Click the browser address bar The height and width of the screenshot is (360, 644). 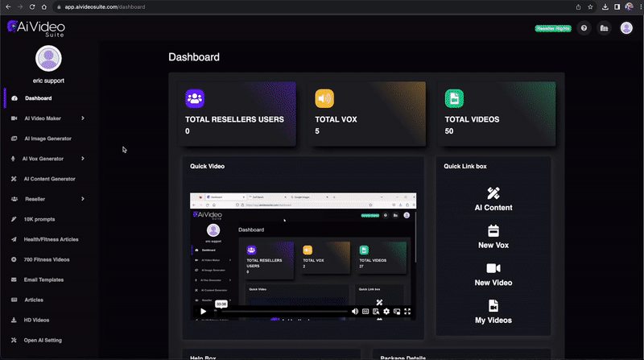(x=312, y=7)
